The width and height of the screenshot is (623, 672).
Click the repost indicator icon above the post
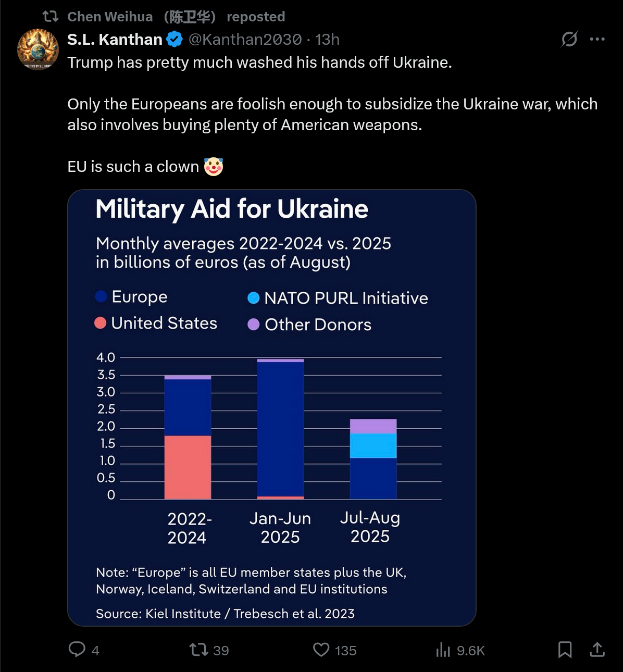tap(51, 17)
